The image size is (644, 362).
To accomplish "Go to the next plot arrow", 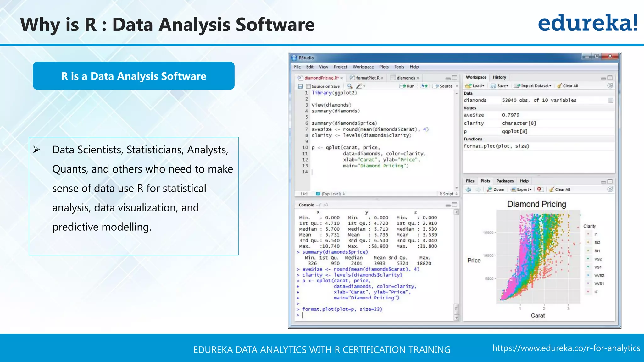I will click(478, 189).
